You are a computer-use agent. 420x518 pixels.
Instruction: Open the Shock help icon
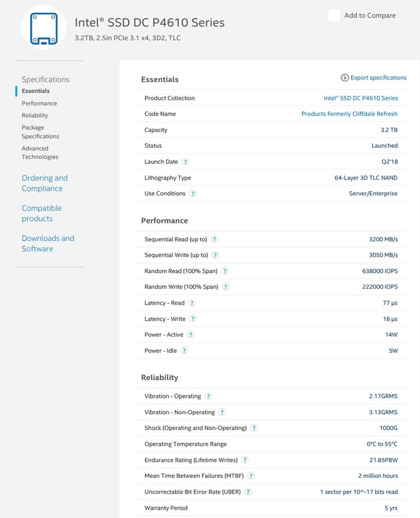(254, 428)
